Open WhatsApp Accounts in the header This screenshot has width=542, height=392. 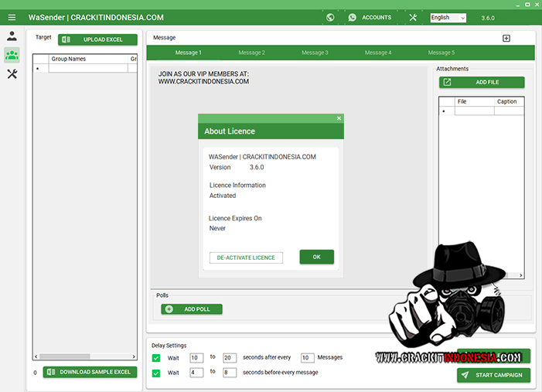(x=370, y=18)
